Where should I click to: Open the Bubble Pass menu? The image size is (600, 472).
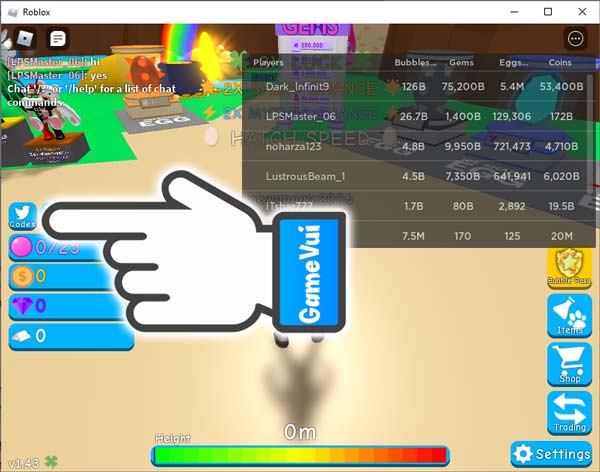tap(570, 267)
